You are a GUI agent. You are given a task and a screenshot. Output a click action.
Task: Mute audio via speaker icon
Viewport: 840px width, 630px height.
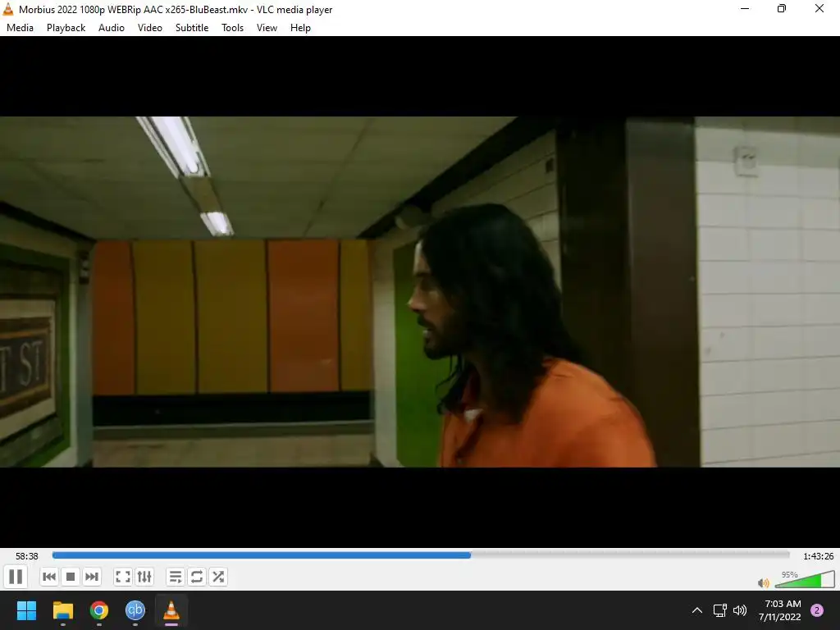(764, 582)
